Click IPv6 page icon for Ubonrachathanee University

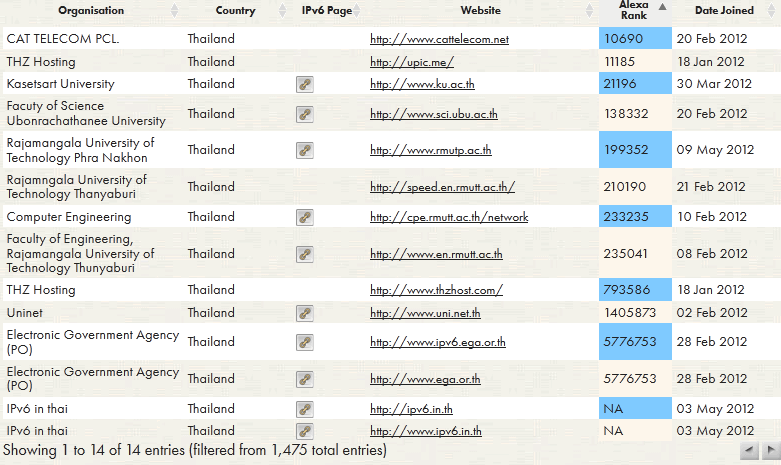point(305,114)
